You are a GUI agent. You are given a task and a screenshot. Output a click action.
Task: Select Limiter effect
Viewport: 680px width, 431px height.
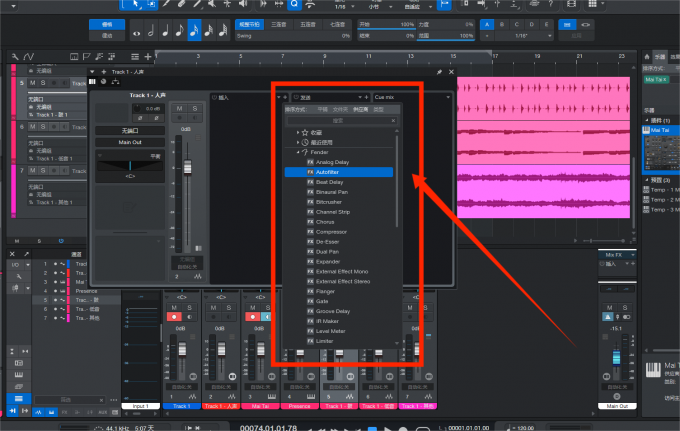324,341
